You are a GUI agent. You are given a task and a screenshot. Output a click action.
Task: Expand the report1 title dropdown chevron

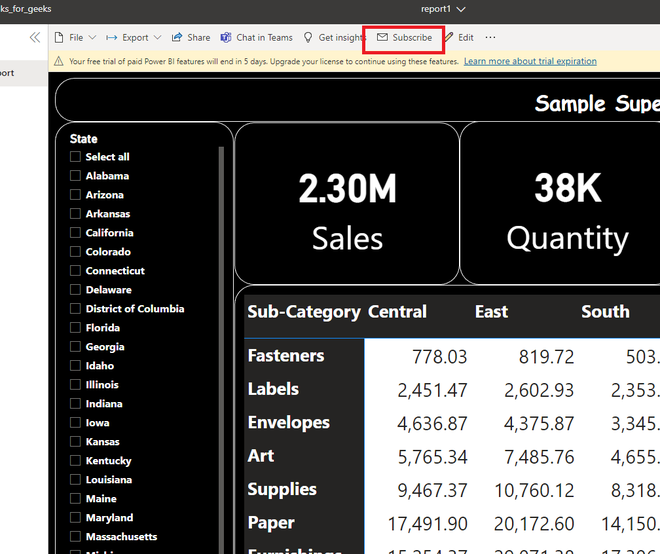pos(461,9)
